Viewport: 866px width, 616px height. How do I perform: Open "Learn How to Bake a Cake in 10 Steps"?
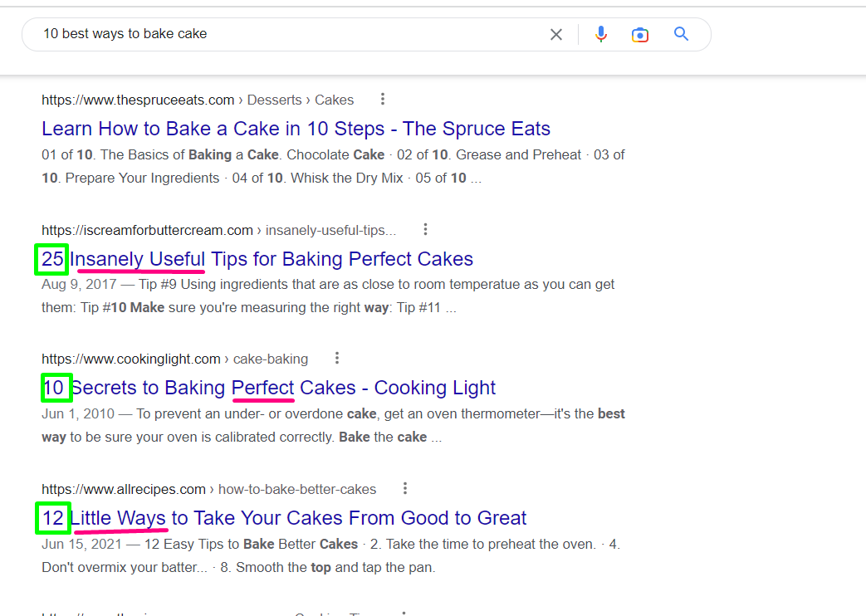[x=296, y=129]
